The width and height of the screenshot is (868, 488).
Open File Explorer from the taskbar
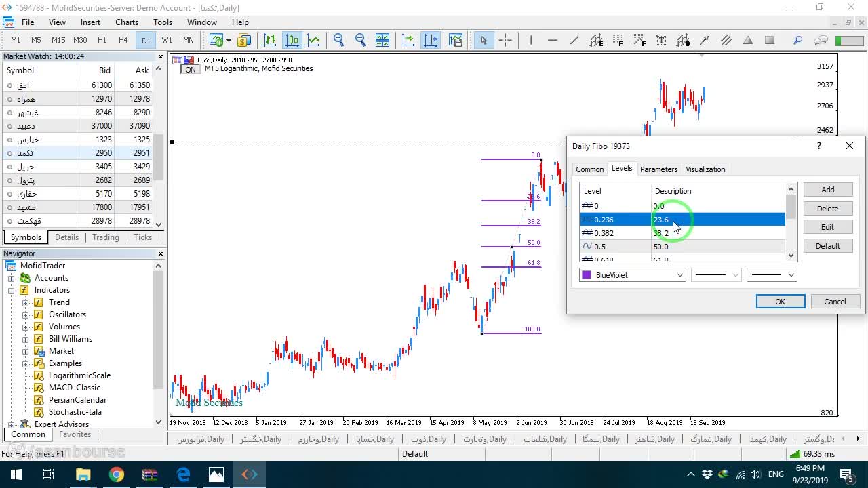tap(83, 474)
